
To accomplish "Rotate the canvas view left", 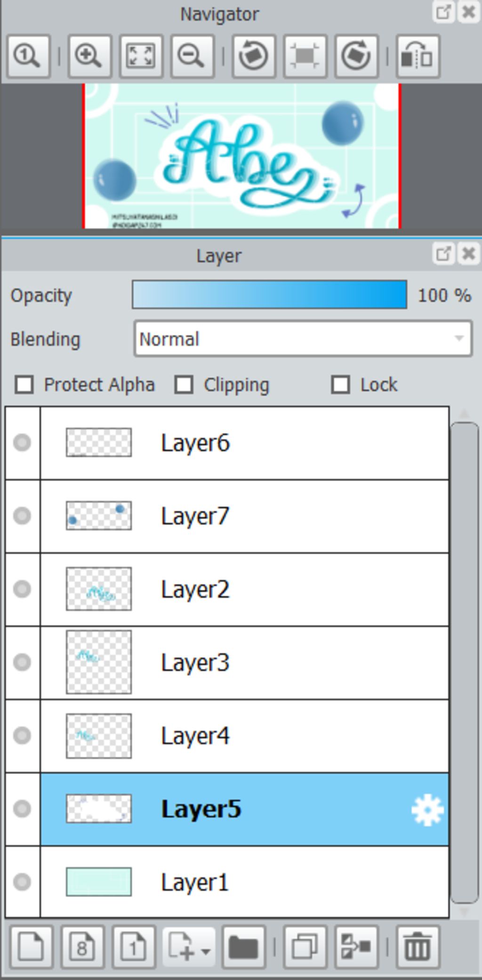I will coord(254,56).
